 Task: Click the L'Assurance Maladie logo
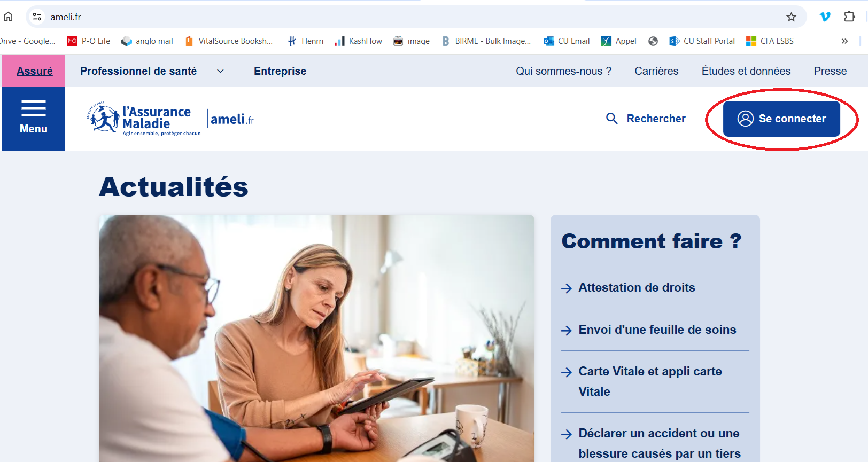coord(143,119)
